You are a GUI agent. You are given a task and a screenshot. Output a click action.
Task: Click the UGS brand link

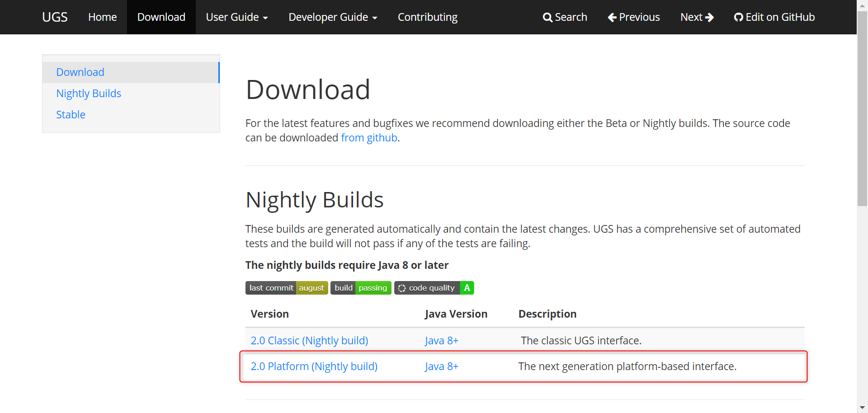coord(55,17)
